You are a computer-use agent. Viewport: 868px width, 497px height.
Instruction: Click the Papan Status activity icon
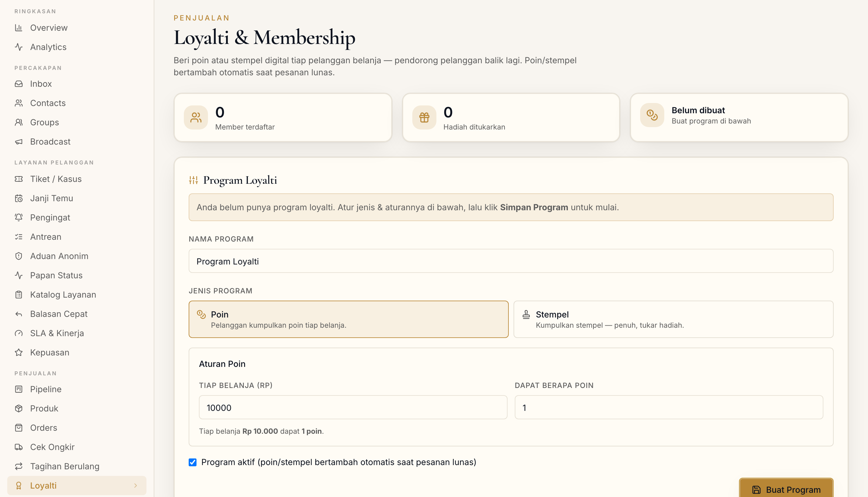point(19,276)
